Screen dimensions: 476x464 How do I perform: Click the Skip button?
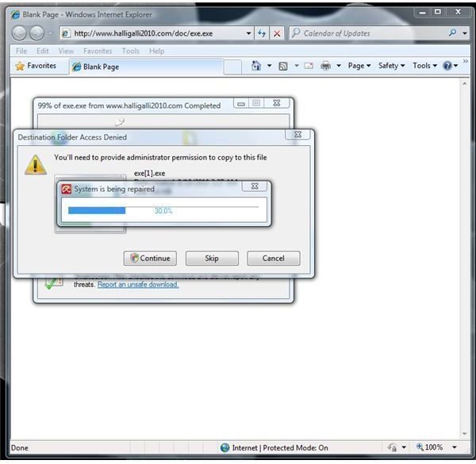click(x=212, y=259)
